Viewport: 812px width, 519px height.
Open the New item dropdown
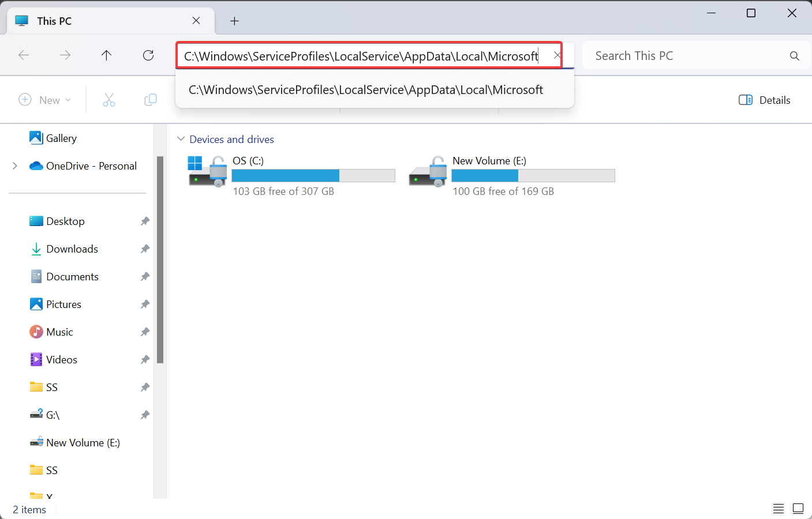coord(45,100)
